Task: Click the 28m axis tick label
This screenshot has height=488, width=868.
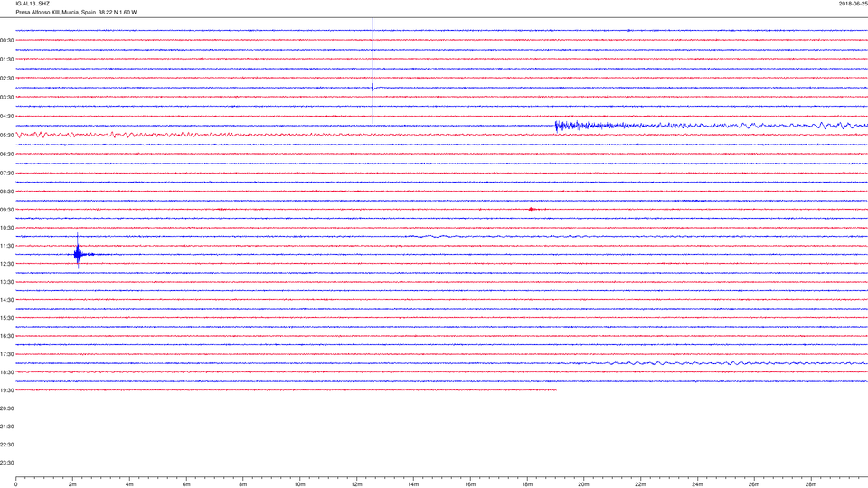Action: pos(811,484)
